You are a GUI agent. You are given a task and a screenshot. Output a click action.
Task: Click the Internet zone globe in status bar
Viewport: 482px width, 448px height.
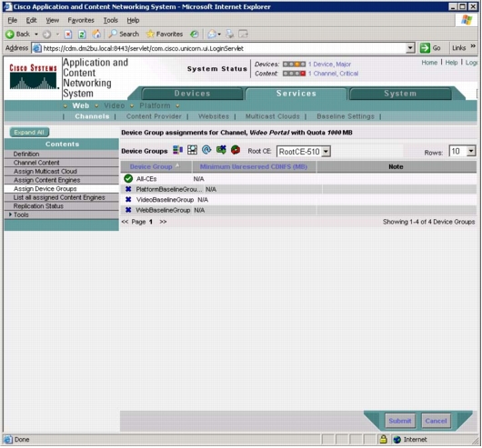coord(397,440)
